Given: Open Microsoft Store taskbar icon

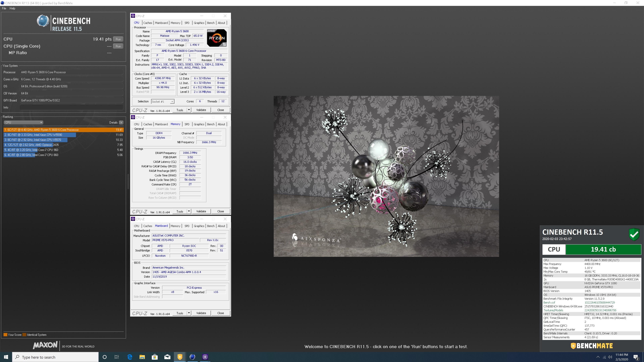Looking at the screenshot, I should coord(155,357).
